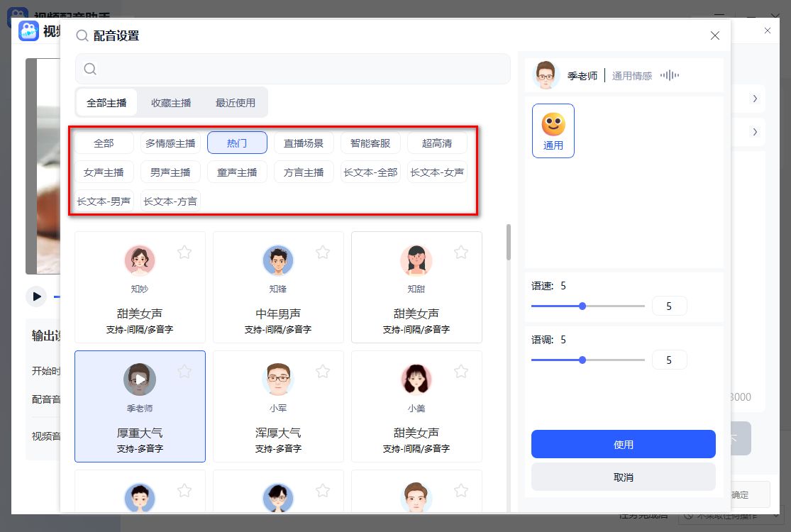This screenshot has height=532, width=791.
Task: Click the audio waveform icon beside 通用情感
Action: coord(670,76)
